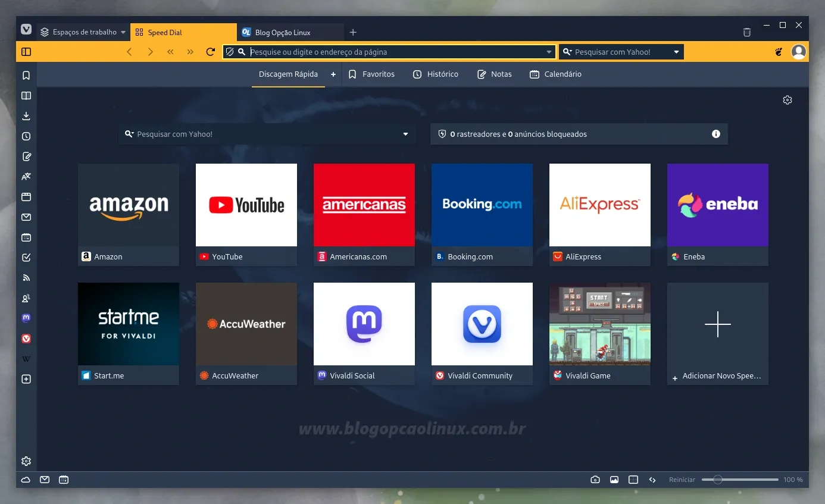Screen dimensions: 825x504
Task: Open the Contacts panel
Action: tap(26, 298)
